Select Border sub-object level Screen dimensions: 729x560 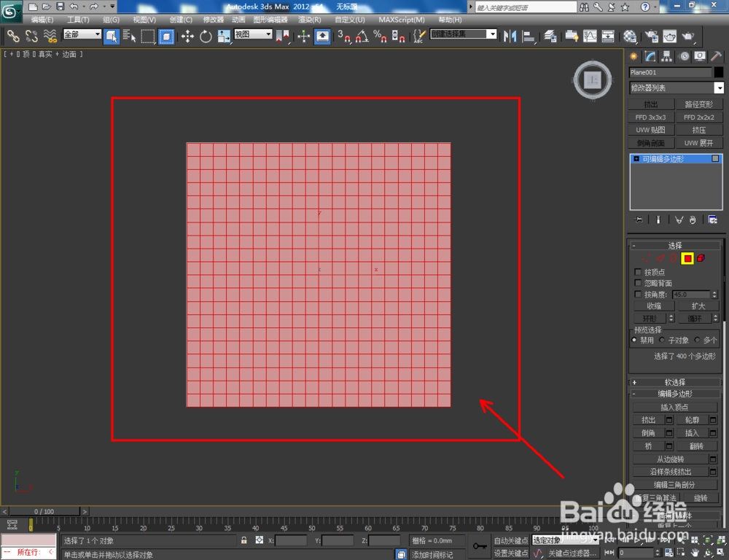click(x=673, y=259)
